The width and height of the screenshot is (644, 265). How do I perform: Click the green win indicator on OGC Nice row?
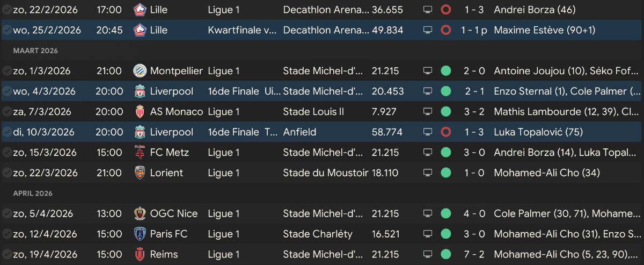point(445,214)
